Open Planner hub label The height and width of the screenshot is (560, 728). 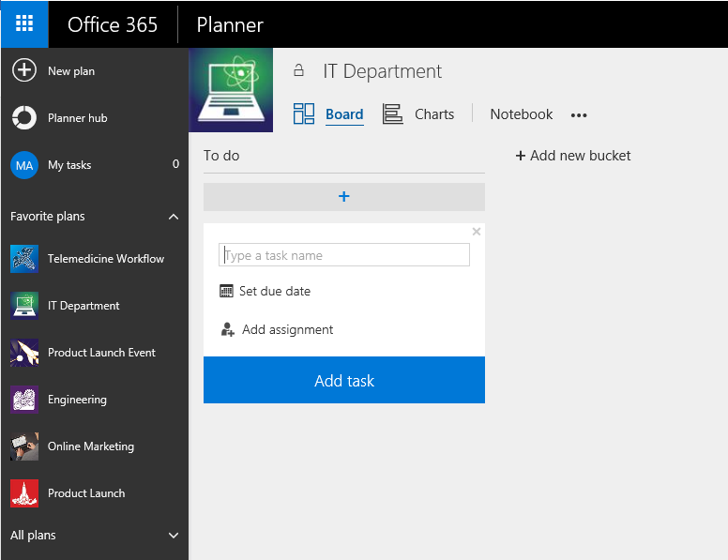[x=78, y=118]
